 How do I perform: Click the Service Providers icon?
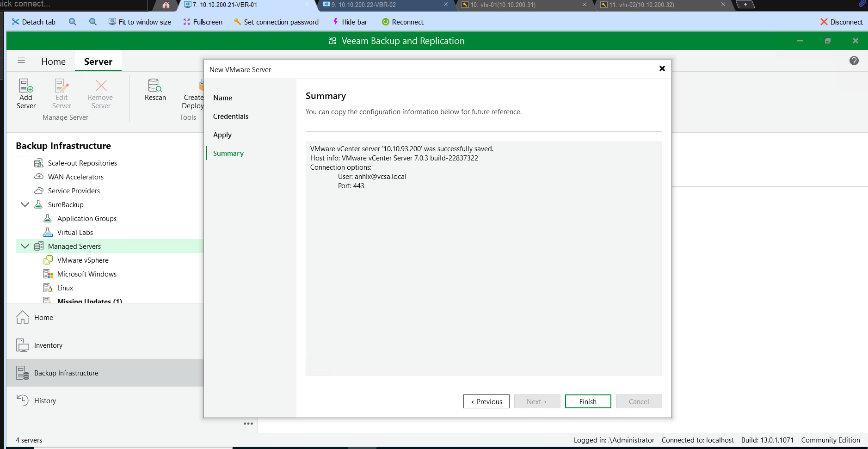point(39,191)
